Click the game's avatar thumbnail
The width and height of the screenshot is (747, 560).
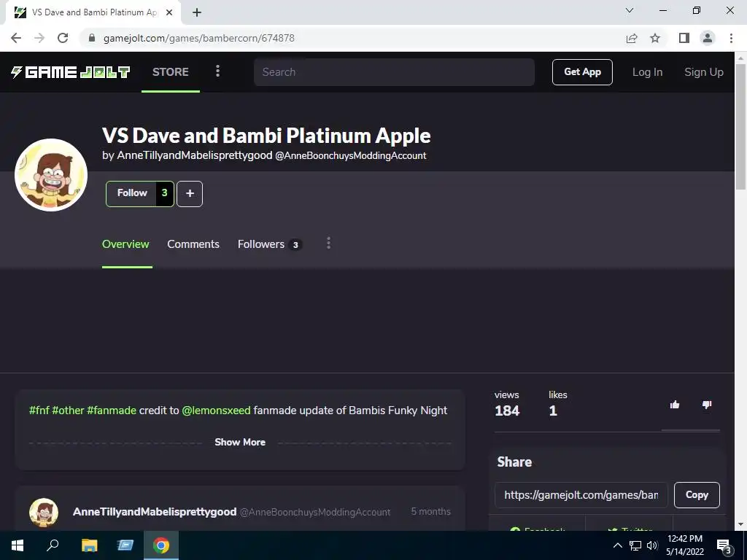[x=51, y=175]
